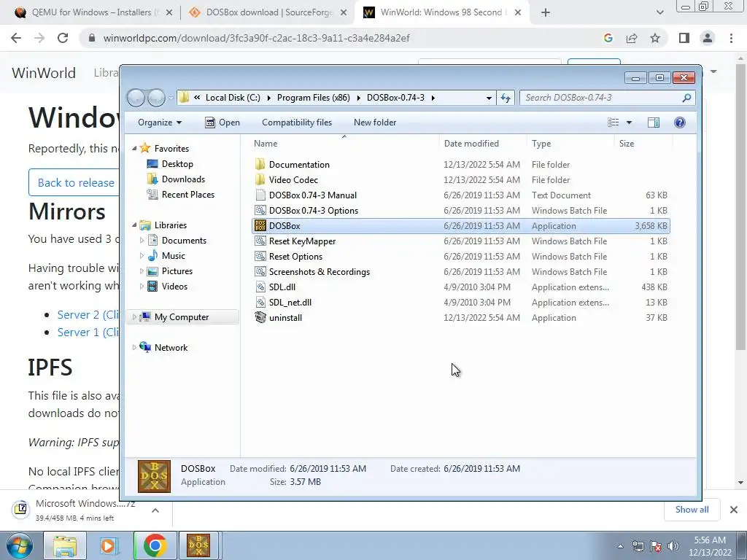Expand the My Computer tree node
Viewport: 747px width, 560px height.
(134, 317)
